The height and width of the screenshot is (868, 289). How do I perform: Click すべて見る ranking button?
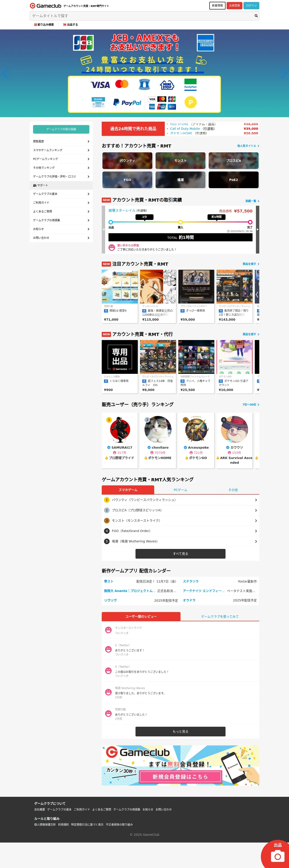(x=180, y=554)
